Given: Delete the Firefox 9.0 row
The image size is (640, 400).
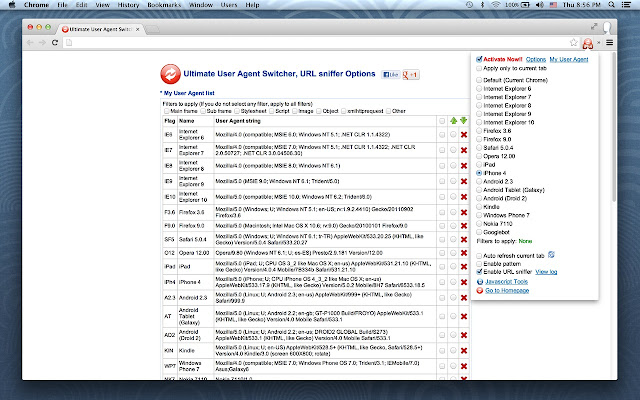Looking at the screenshot, I should point(464,226).
